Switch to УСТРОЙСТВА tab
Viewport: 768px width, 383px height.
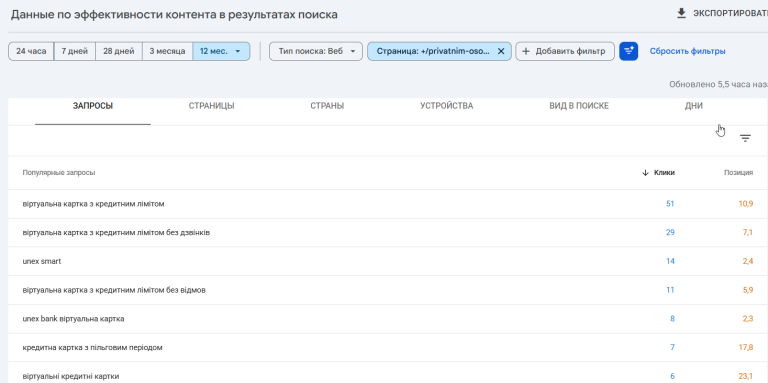click(447, 106)
